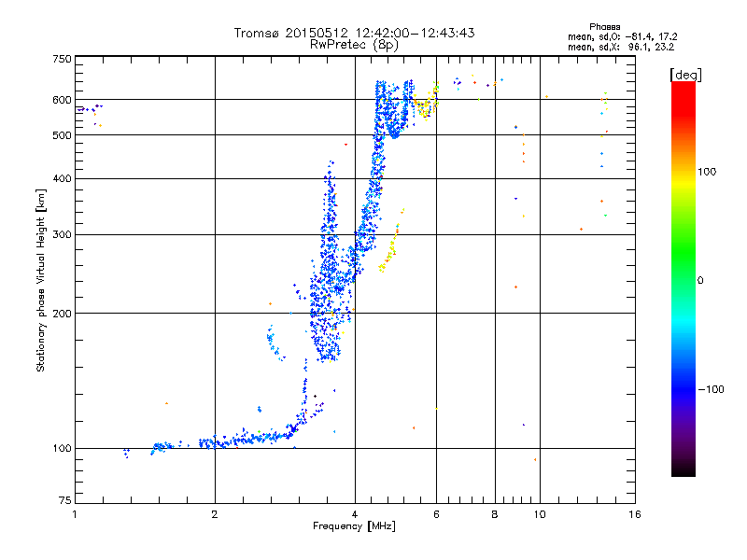Click the colorbar tick label '100'
This screenshot has height=560, width=747.
click(x=707, y=172)
